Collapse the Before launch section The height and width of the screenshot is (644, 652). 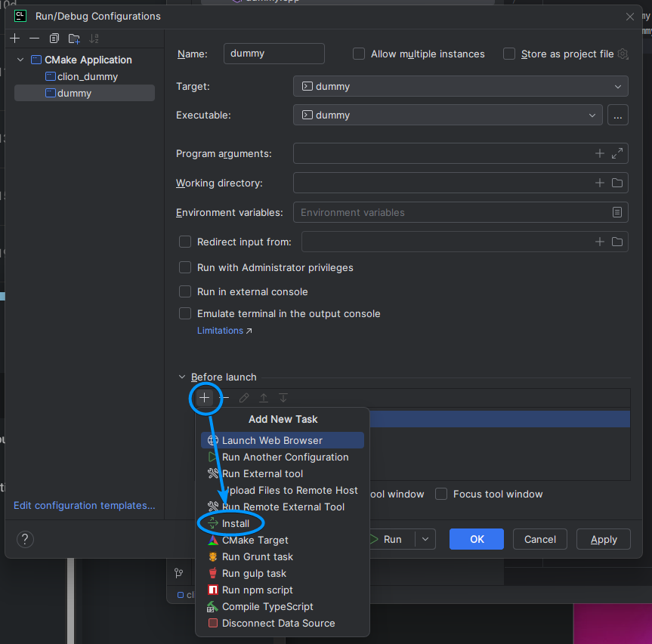pos(181,377)
